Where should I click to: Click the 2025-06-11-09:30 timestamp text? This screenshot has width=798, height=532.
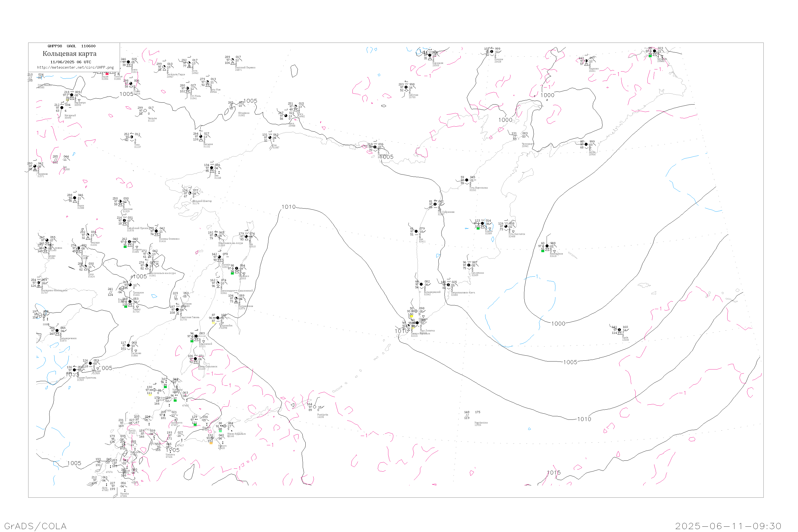728,526
